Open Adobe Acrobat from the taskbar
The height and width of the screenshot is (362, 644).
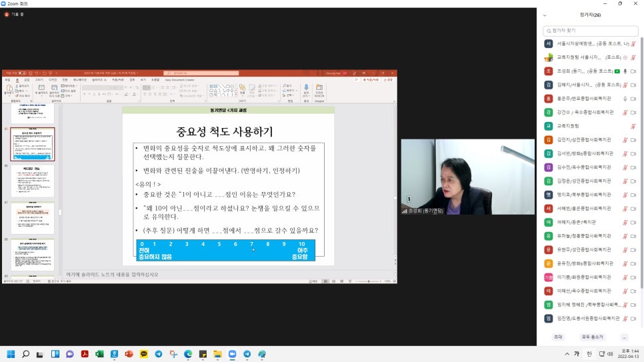pyautogui.click(x=85, y=354)
